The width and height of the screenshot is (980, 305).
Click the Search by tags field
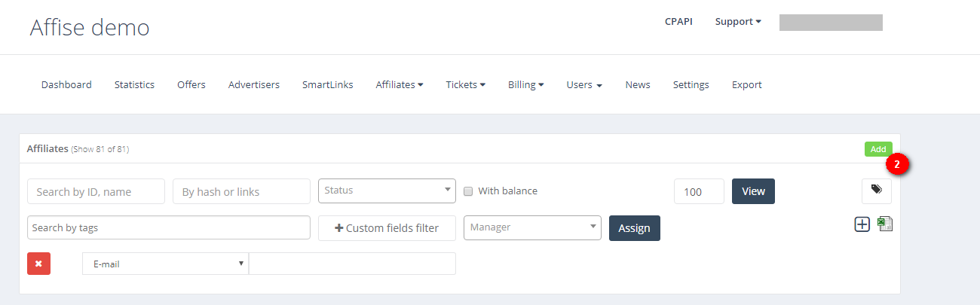coord(168,227)
